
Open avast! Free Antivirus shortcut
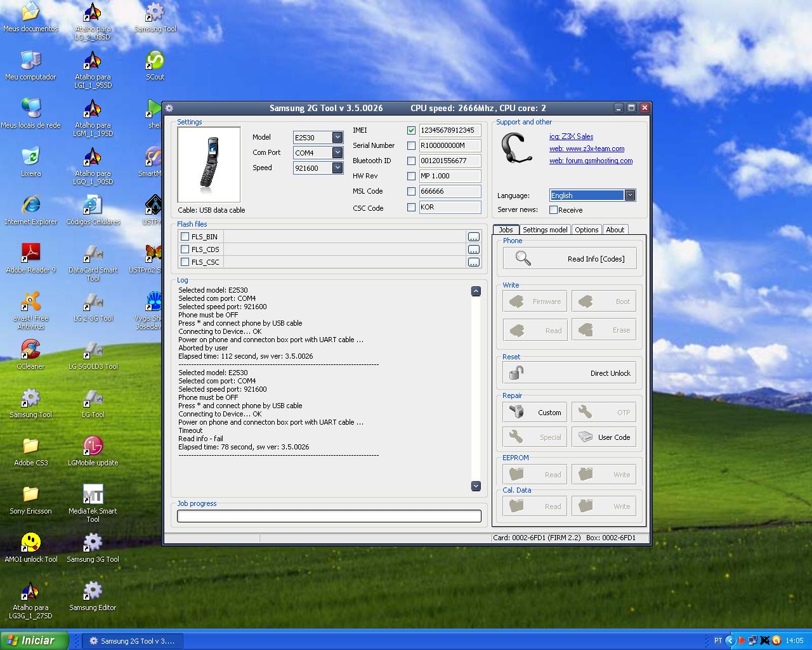click(30, 310)
